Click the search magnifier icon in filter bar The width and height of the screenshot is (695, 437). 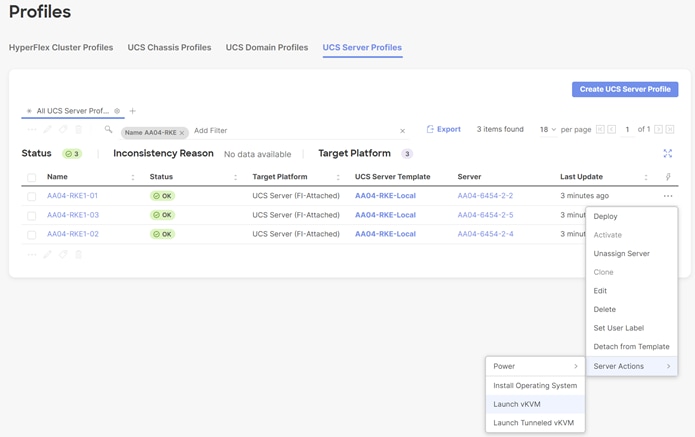[x=108, y=129]
